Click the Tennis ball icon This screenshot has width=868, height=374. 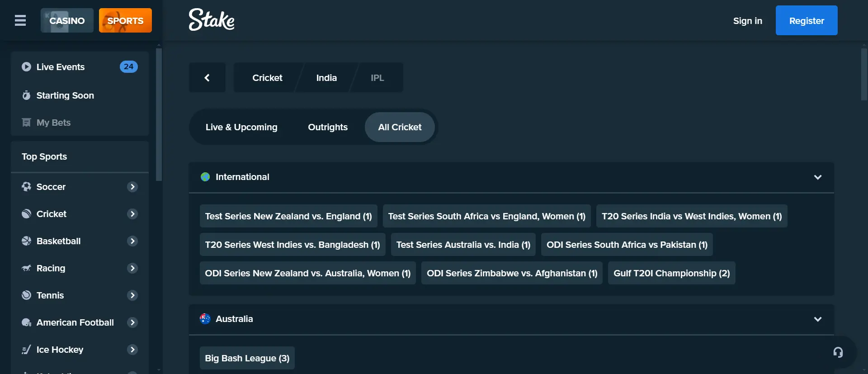coord(26,295)
